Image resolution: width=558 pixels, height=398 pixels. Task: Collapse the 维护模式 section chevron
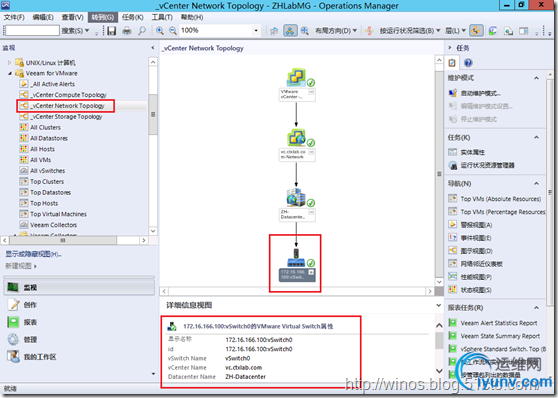point(536,78)
